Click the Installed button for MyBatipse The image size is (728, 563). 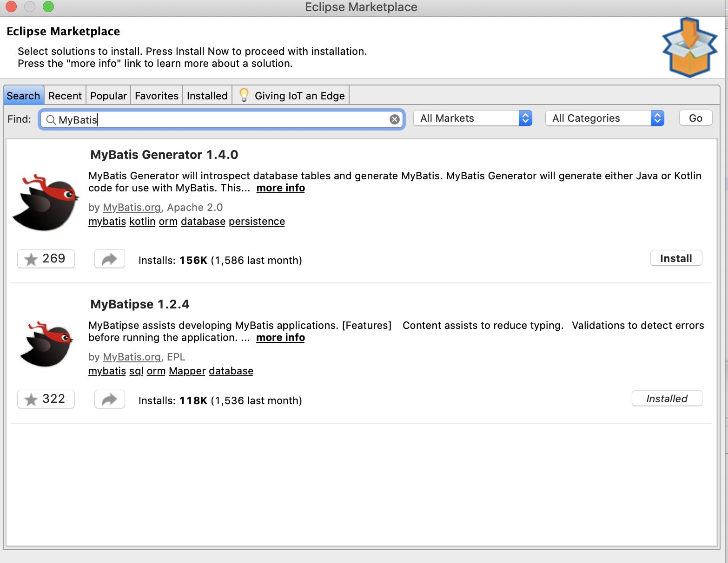pos(667,399)
